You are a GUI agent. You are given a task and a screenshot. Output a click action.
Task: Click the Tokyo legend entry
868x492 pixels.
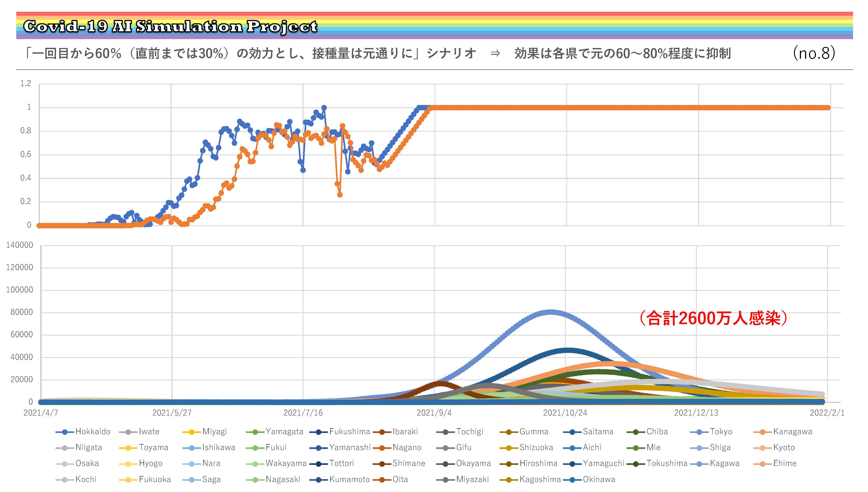711,432
